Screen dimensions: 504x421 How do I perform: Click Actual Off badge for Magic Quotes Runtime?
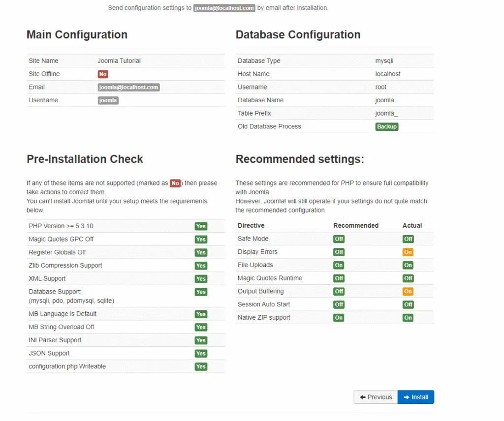pyautogui.click(x=408, y=278)
